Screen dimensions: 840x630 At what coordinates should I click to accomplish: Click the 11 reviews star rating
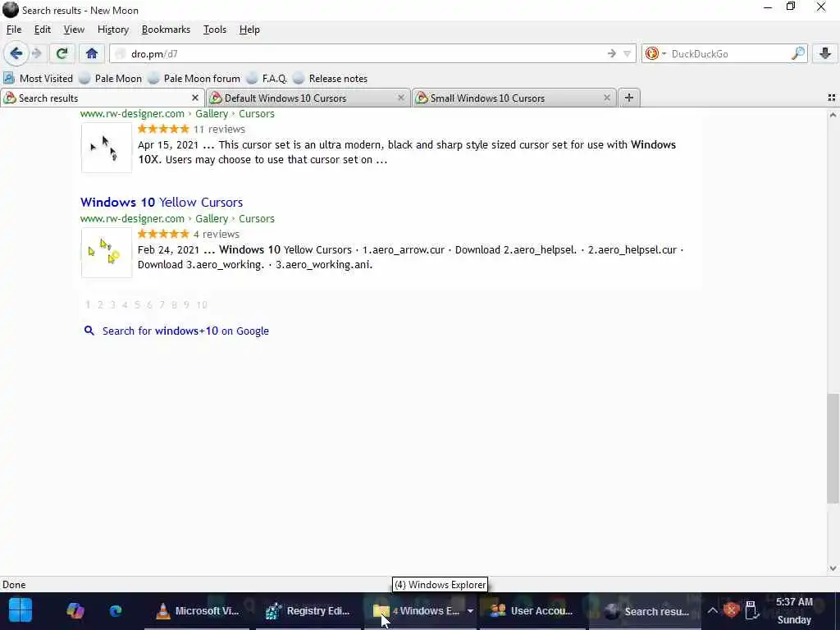(x=163, y=129)
